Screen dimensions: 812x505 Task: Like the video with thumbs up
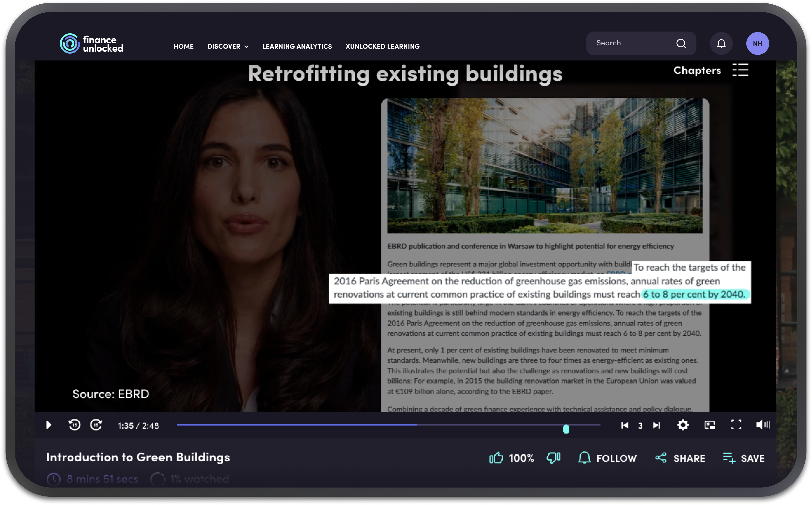click(x=496, y=458)
